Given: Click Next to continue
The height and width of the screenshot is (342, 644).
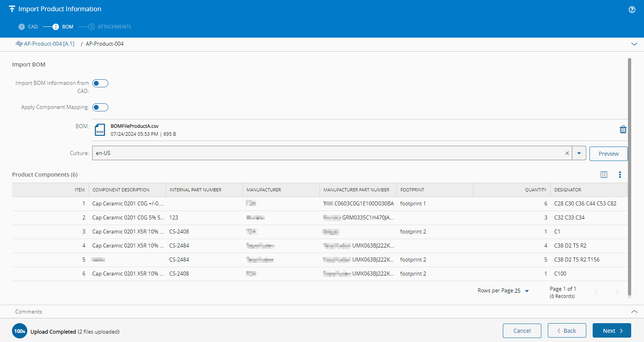Looking at the screenshot, I should click(612, 330).
